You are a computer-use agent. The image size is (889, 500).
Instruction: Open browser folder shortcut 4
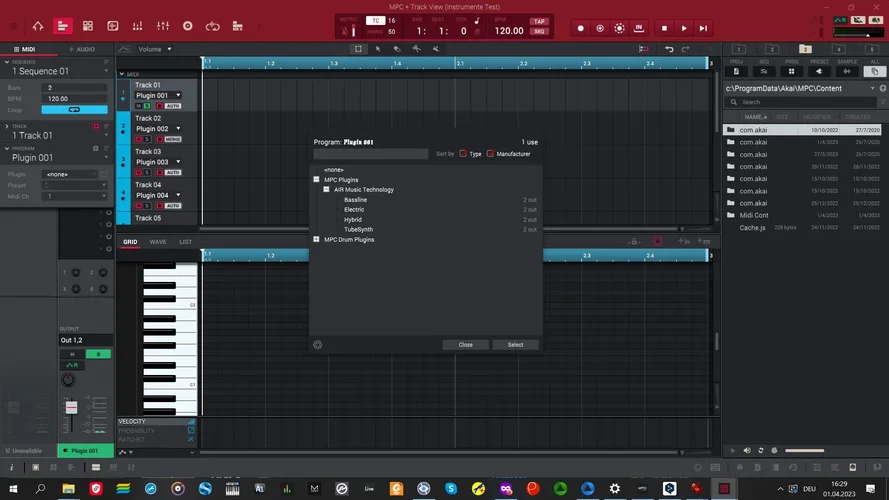839,49
